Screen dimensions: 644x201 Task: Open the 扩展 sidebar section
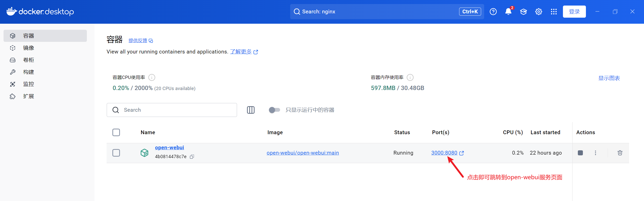tap(45, 96)
